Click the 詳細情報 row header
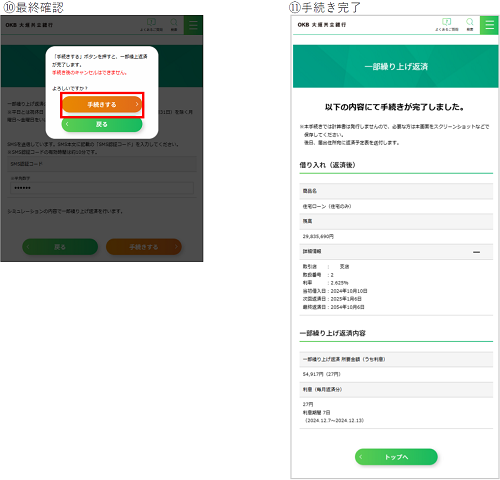Image resolution: width=500 pixels, height=480 pixels. pyautogui.click(x=396, y=252)
